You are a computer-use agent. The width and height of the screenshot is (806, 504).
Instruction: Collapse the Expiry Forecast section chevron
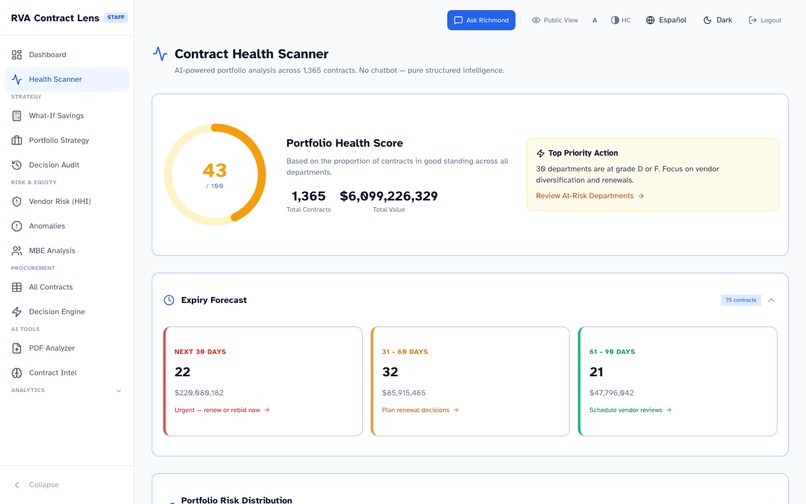771,300
